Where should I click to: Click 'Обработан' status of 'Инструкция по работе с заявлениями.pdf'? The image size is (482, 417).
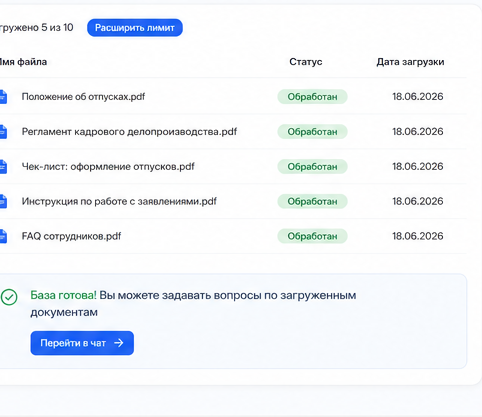tap(312, 201)
